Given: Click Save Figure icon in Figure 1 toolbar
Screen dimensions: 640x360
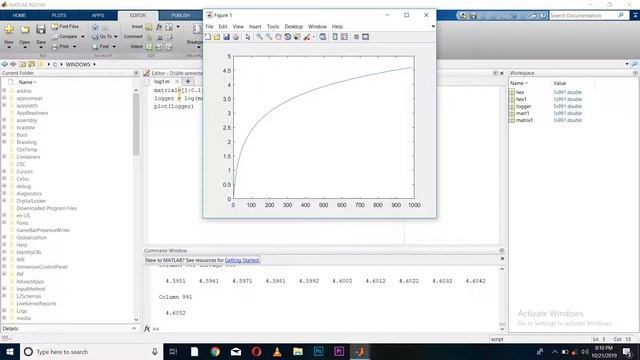Looking at the screenshot, I should click(227, 37).
